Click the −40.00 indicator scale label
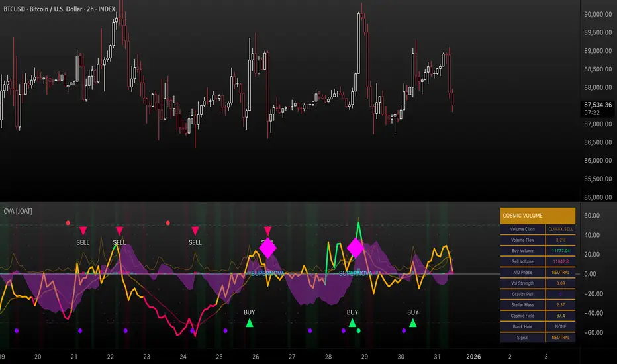 click(x=593, y=313)
